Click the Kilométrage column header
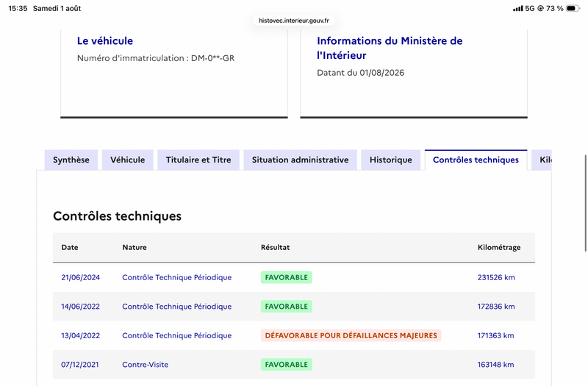The height and width of the screenshot is (386, 588). click(499, 247)
